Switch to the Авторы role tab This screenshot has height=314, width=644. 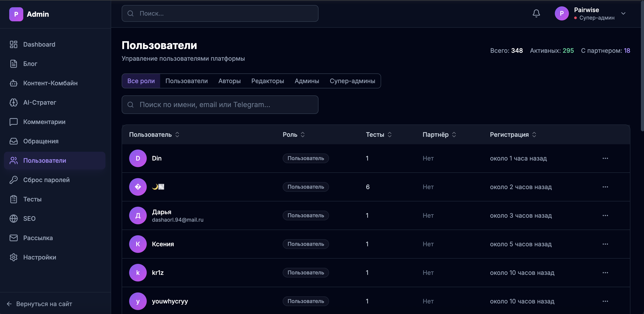click(229, 81)
